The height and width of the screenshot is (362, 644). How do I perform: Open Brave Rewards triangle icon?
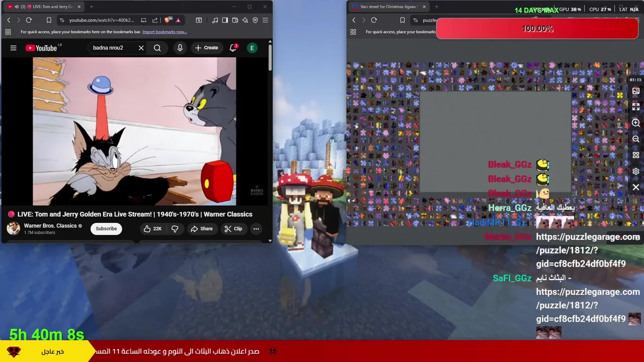point(178,20)
